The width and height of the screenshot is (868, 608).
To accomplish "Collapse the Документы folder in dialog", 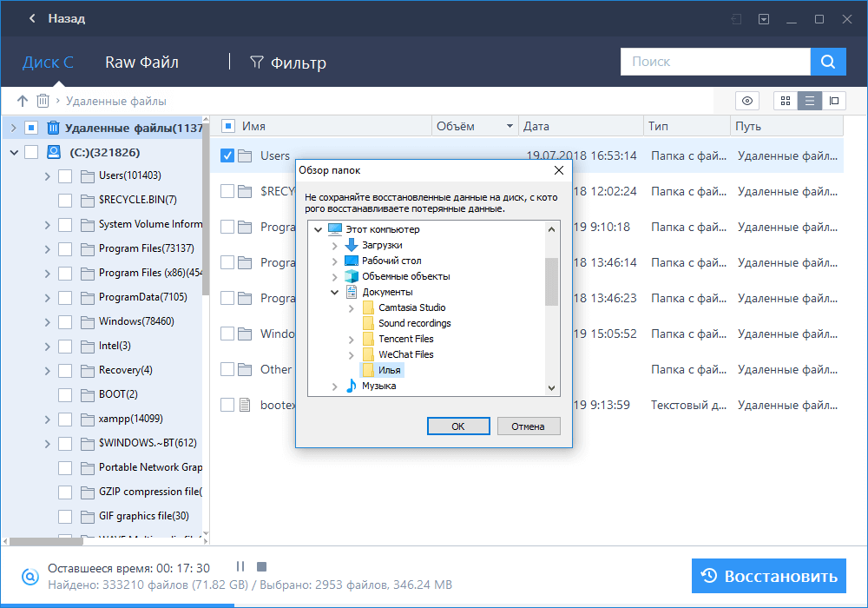I will (x=335, y=292).
